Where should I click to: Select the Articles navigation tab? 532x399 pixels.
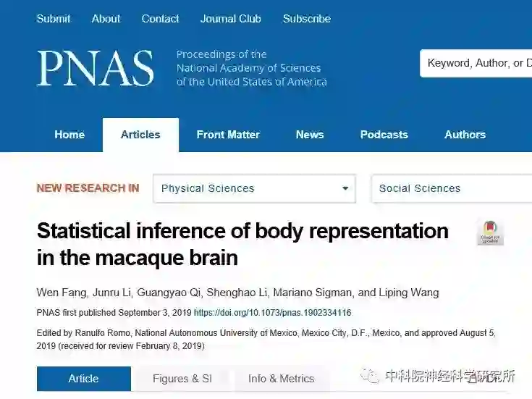(140, 135)
